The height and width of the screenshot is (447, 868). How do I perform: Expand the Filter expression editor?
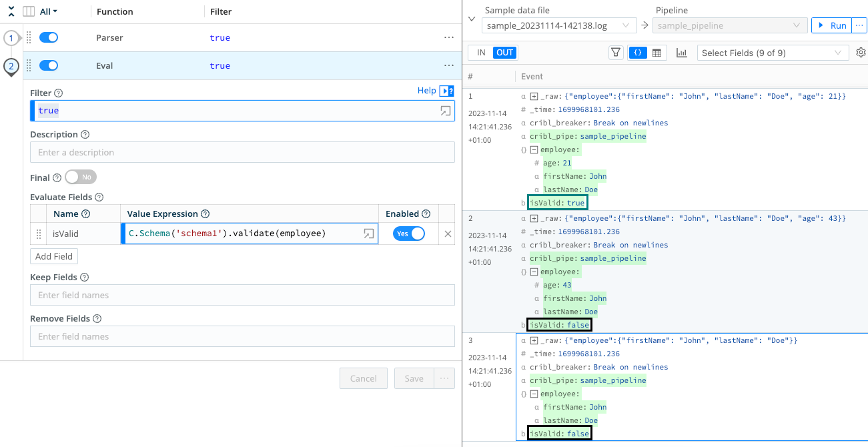[446, 111]
